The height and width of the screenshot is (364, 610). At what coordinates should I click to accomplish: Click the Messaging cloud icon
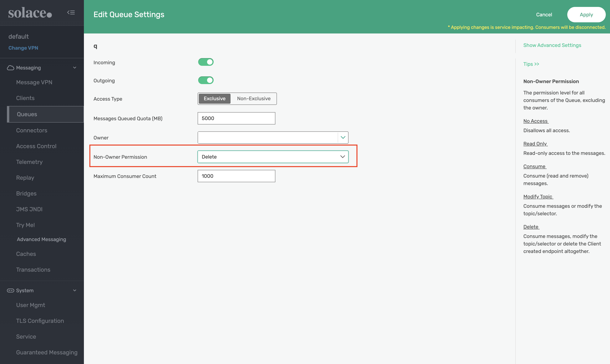10,68
